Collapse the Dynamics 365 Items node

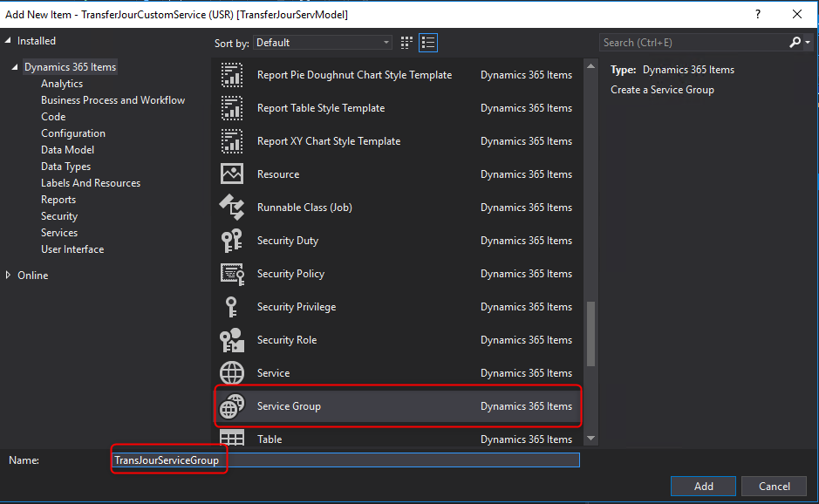coord(15,68)
